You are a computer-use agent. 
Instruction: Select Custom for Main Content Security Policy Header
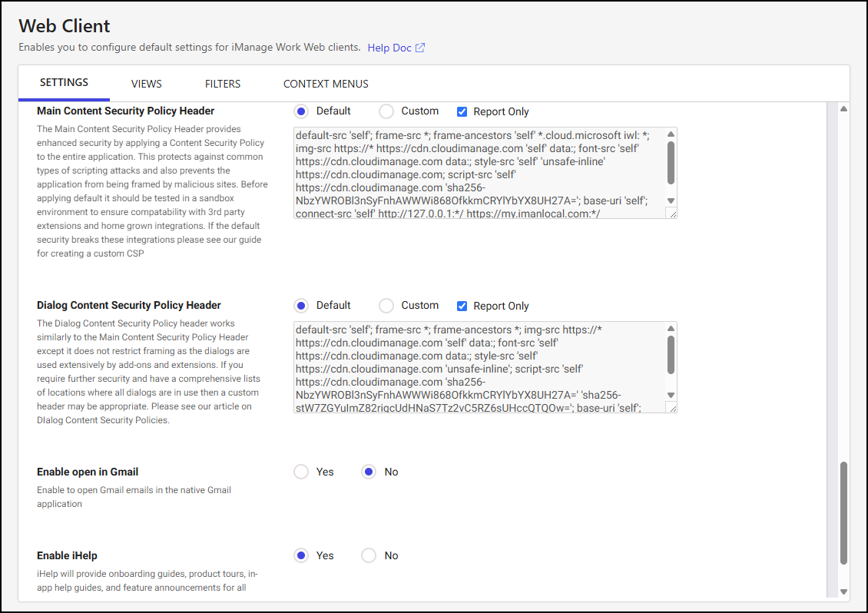coord(387,111)
